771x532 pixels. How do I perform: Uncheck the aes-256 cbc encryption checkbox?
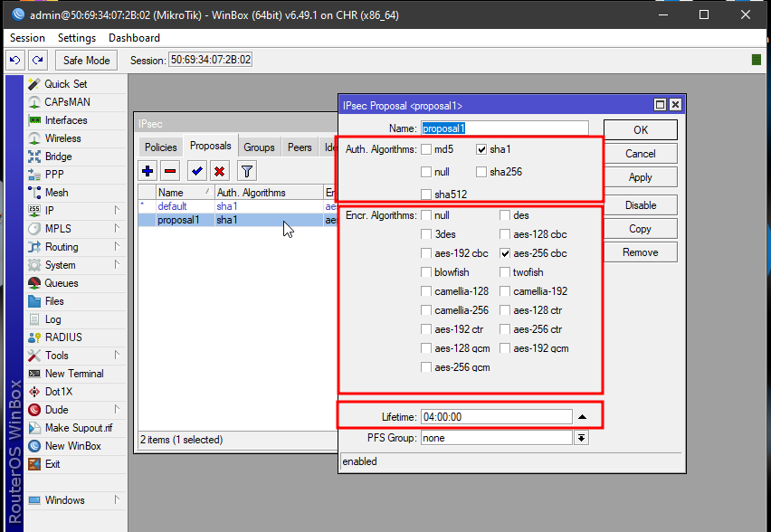coord(505,254)
